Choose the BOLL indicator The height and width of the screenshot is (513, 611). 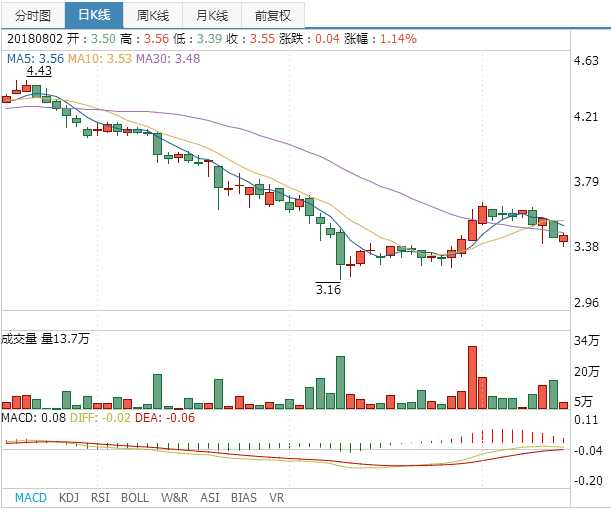(135, 497)
